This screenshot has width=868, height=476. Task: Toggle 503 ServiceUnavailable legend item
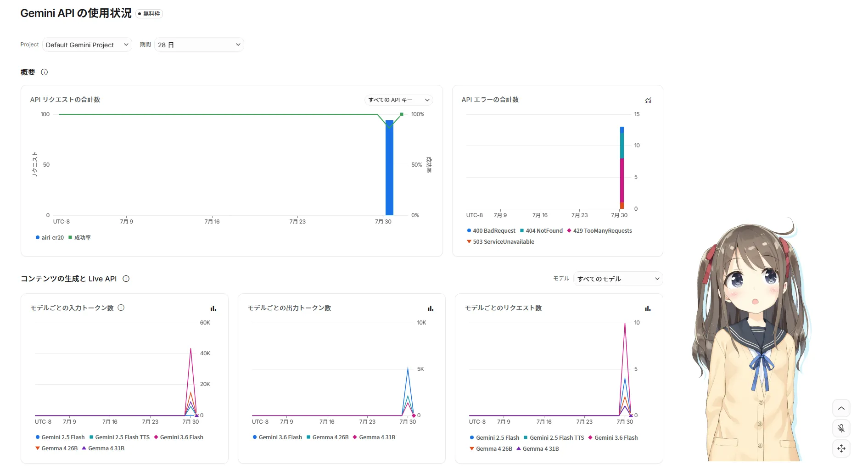pos(500,241)
